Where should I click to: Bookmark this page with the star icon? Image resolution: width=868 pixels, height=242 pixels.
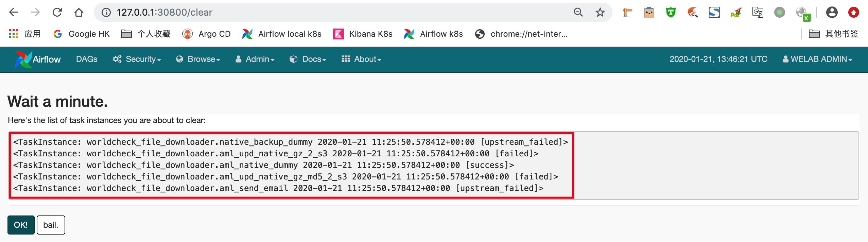pos(600,13)
